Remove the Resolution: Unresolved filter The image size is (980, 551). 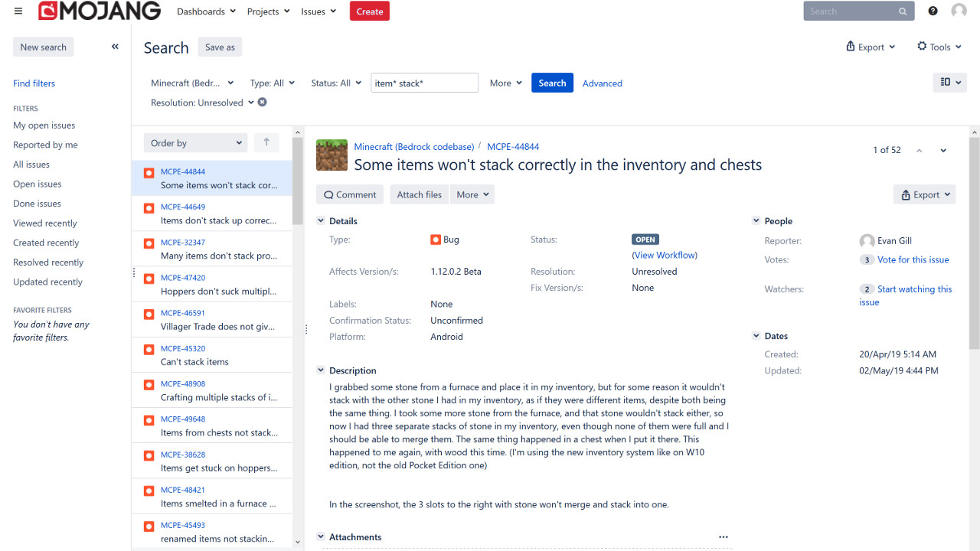(x=262, y=103)
